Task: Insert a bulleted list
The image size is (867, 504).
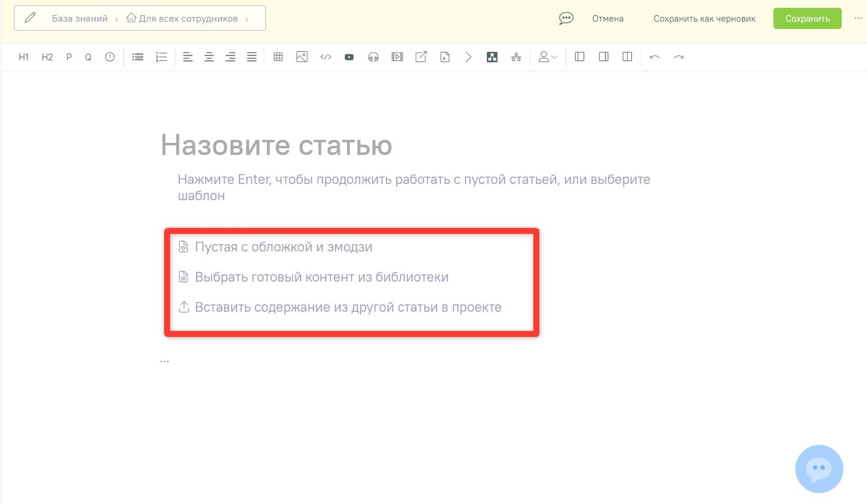Action: click(138, 57)
